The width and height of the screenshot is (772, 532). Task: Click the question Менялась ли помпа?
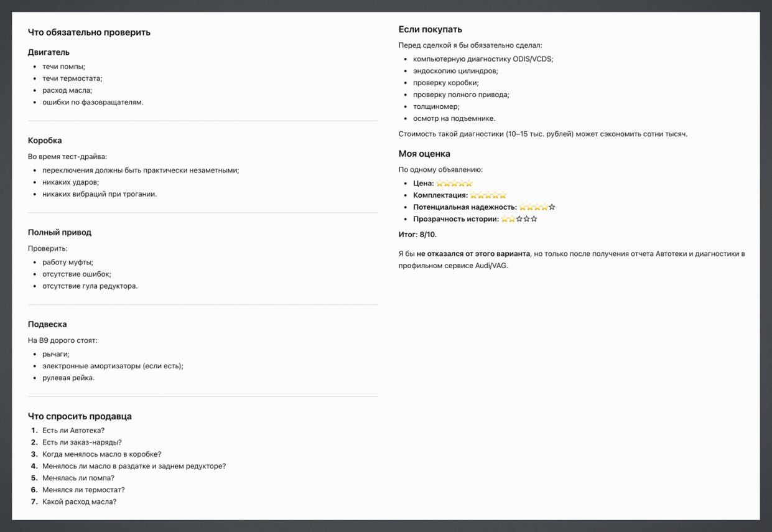78,478
